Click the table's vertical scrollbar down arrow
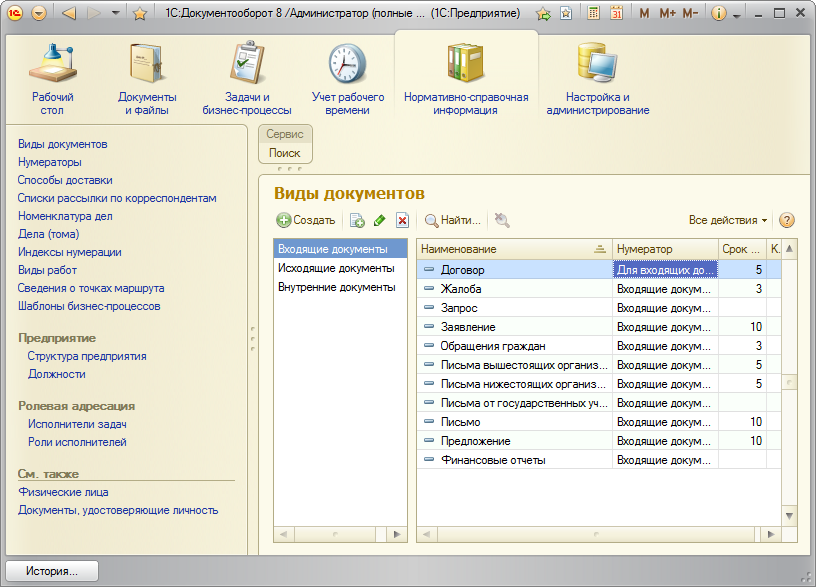Image resolution: width=816 pixels, height=587 pixels. 789,516
